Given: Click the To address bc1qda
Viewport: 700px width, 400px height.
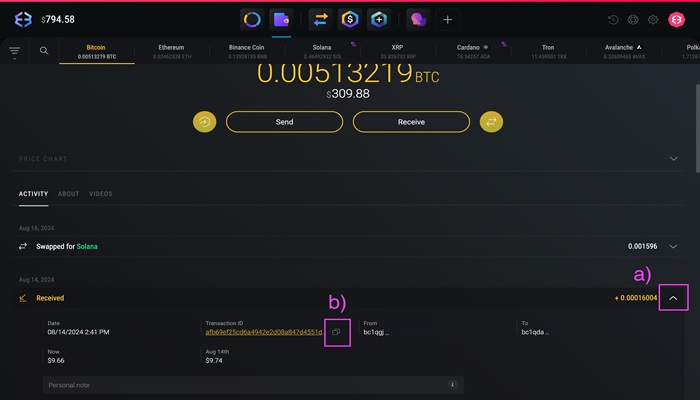Looking at the screenshot, I should [535, 332].
